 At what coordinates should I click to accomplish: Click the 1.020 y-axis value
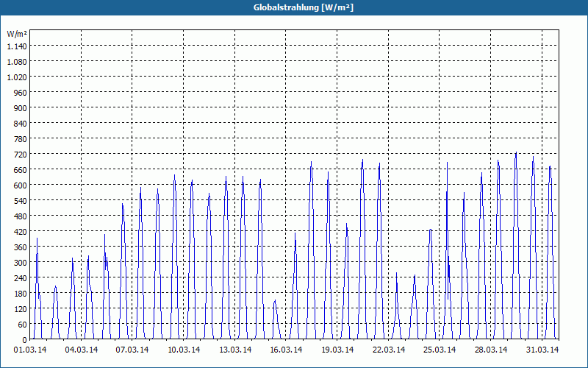click(x=17, y=77)
